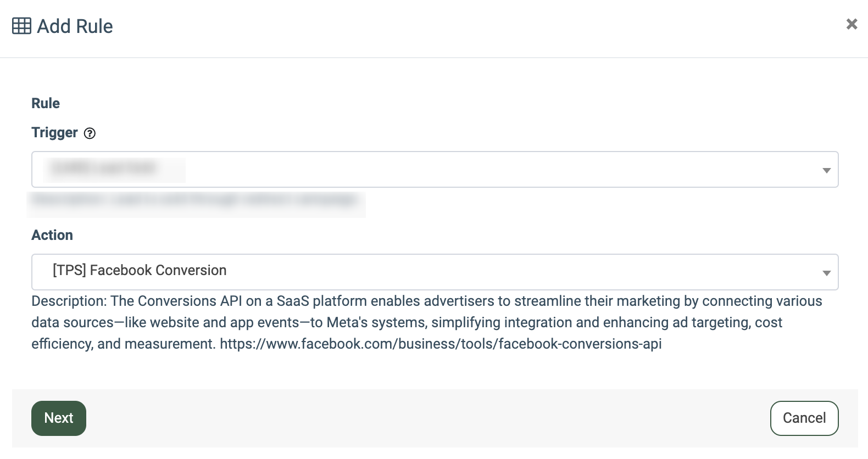Screen dimensions: 868x459
Task: Click the Cancel button
Action: click(x=804, y=418)
